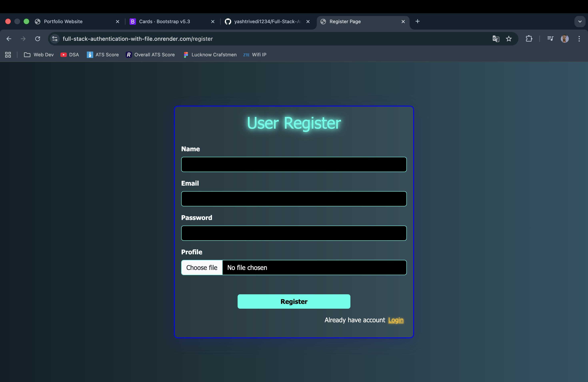Expand the tab search dropdown arrow
This screenshot has height=382, width=588.
[x=580, y=21]
